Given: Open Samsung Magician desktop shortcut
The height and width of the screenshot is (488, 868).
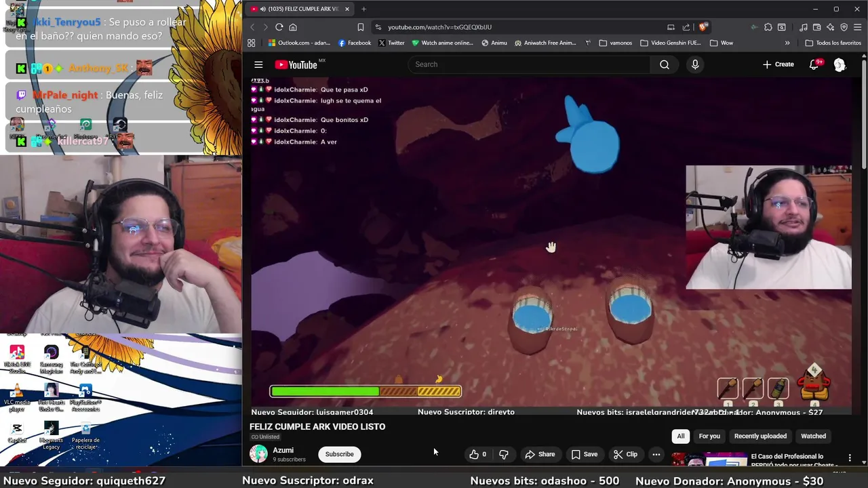Looking at the screenshot, I should pyautogui.click(x=51, y=359).
